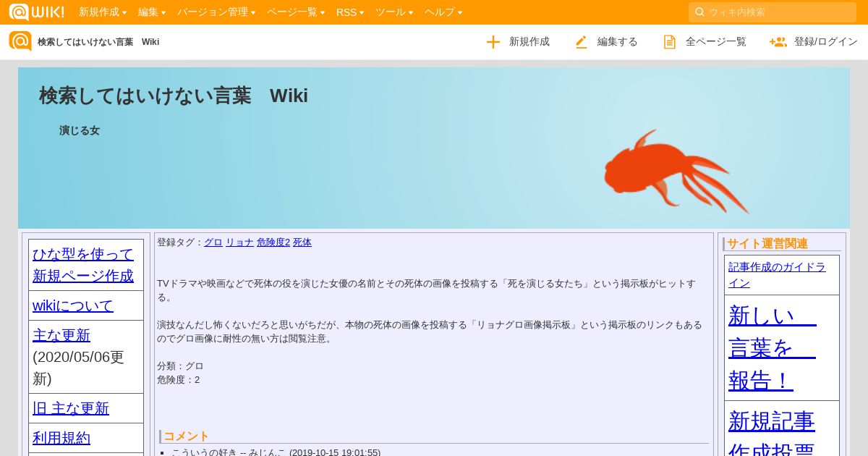The image size is (868, 456).
Task: Click the comment by みじんこ
Action: point(276,452)
